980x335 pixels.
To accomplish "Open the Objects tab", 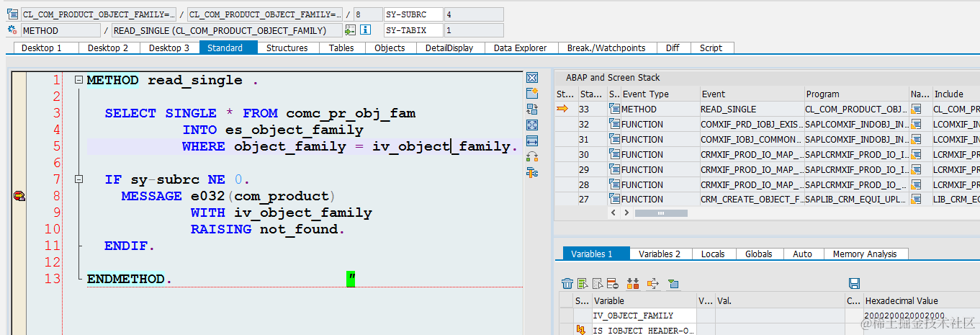I will 390,48.
